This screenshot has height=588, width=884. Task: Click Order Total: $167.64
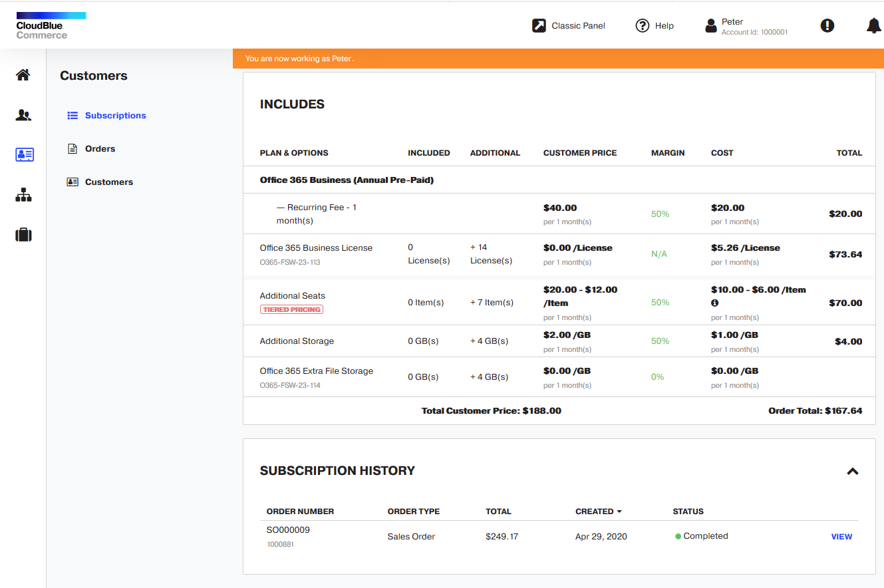[815, 410]
